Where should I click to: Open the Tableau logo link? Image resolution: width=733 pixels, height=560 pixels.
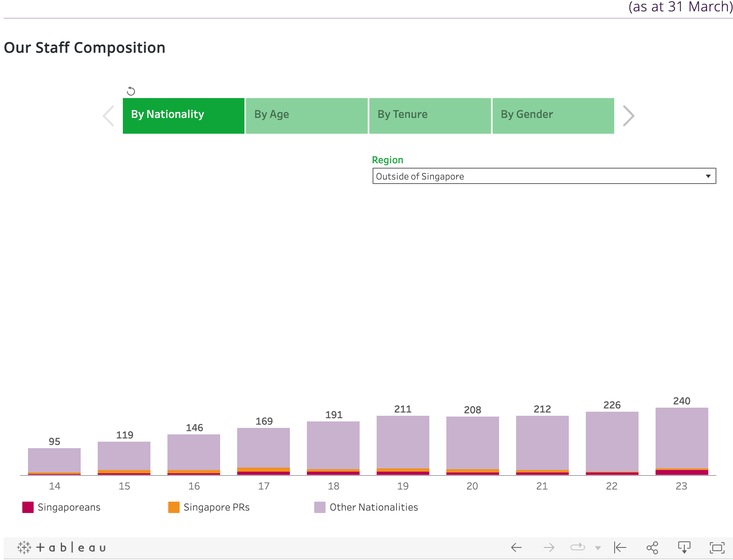[x=62, y=548]
